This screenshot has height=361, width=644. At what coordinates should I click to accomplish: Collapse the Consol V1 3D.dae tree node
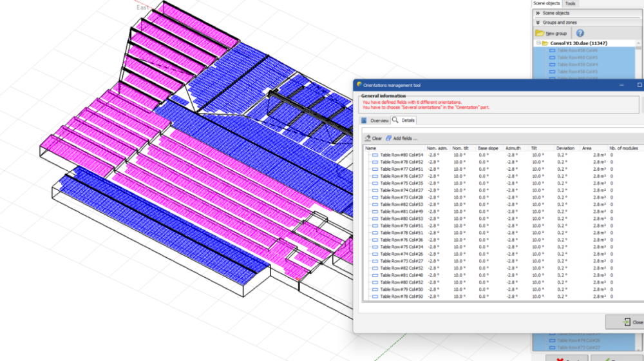537,43
